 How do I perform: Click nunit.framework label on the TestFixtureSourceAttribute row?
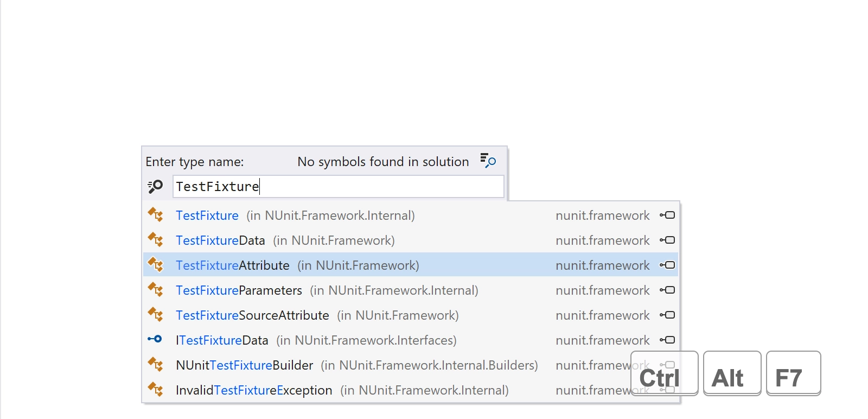tap(603, 315)
